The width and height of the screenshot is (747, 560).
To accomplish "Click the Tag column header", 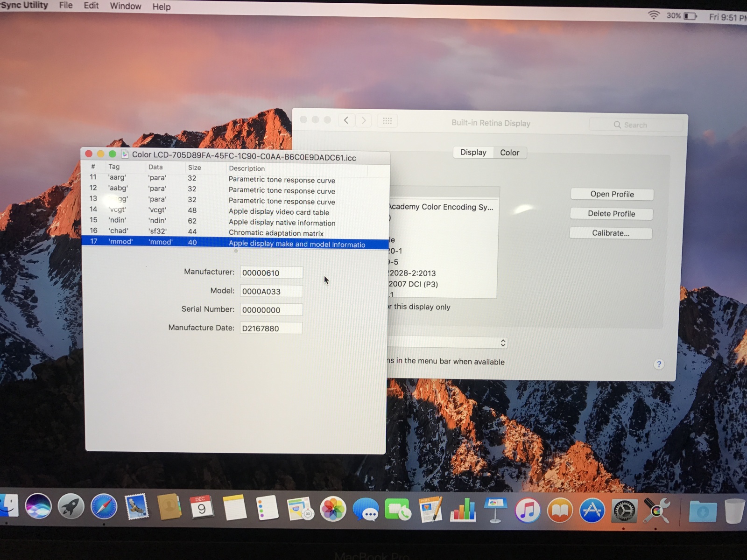I will click(114, 167).
